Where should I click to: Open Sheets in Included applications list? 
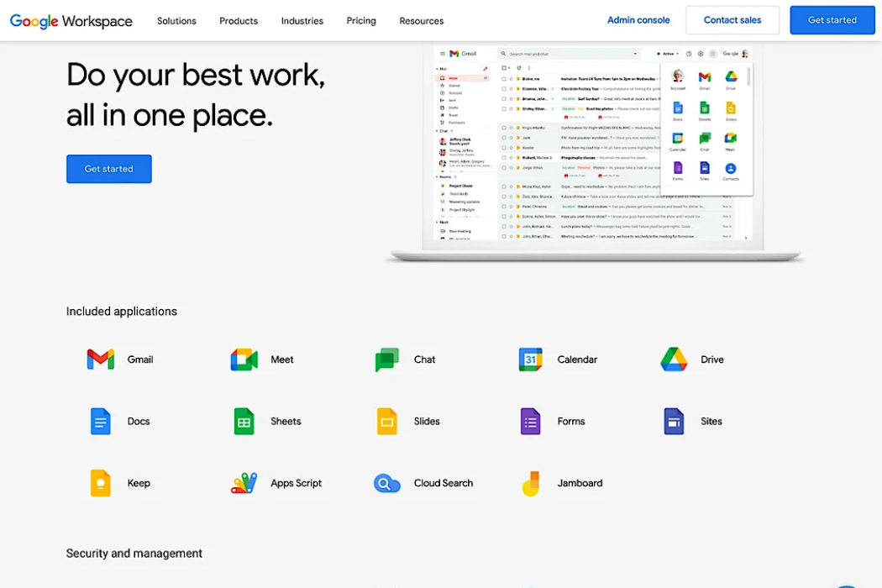tap(266, 421)
